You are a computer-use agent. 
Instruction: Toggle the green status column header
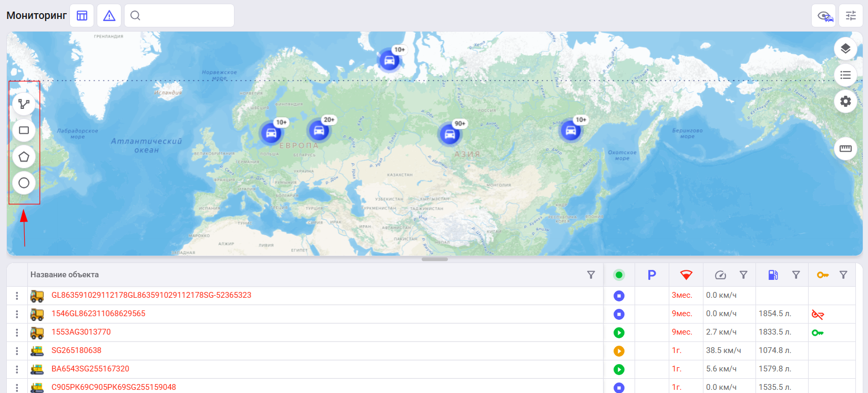619,275
